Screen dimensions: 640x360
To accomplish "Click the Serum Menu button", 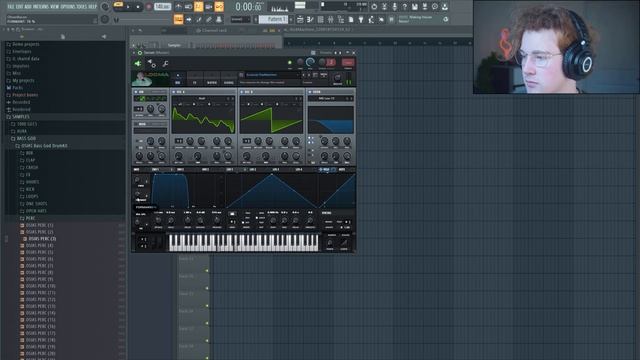I will click(324, 75).
